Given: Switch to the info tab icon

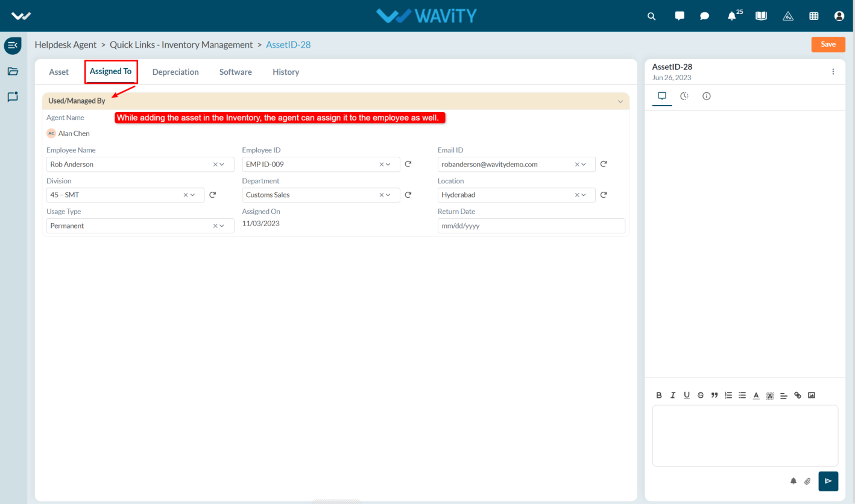Looking at the screenshot, I should coord(707,96).
